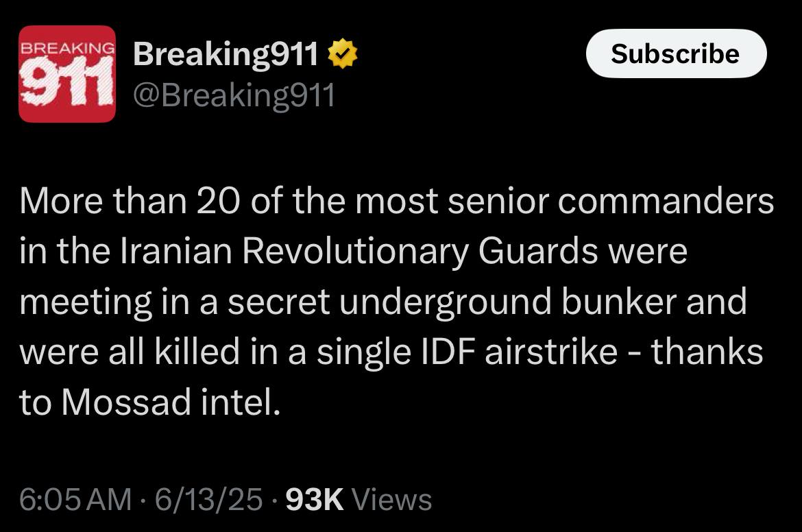This screenshot has height=532, width=802.
Task: Click the 'BREAKING' text in the avatar
Action: [x=67, y=48]
